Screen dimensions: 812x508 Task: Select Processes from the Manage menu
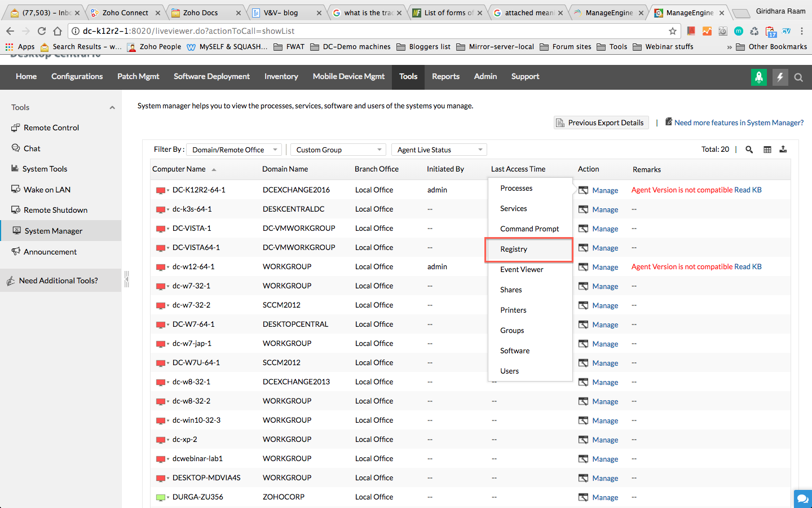(530, 188)
